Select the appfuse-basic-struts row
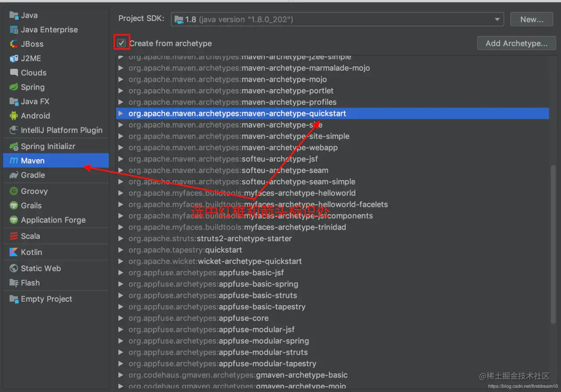 pyautogui.click(x=333, y=296)
